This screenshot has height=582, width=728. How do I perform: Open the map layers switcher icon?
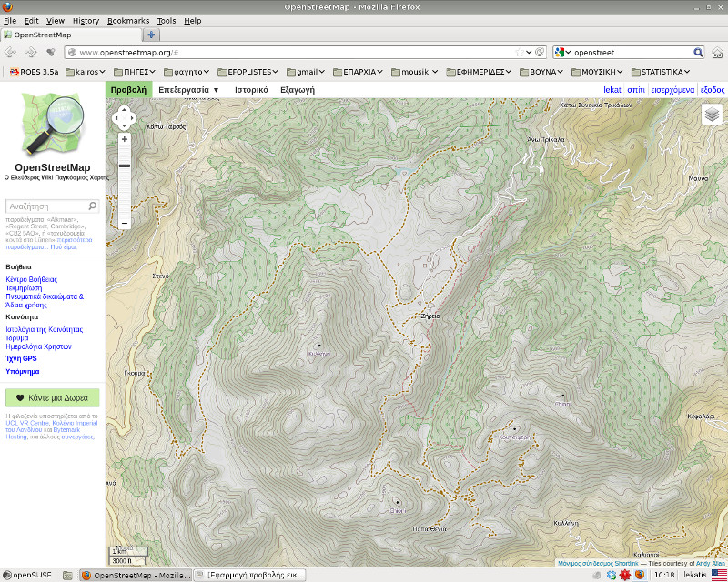tap(712, 115)
